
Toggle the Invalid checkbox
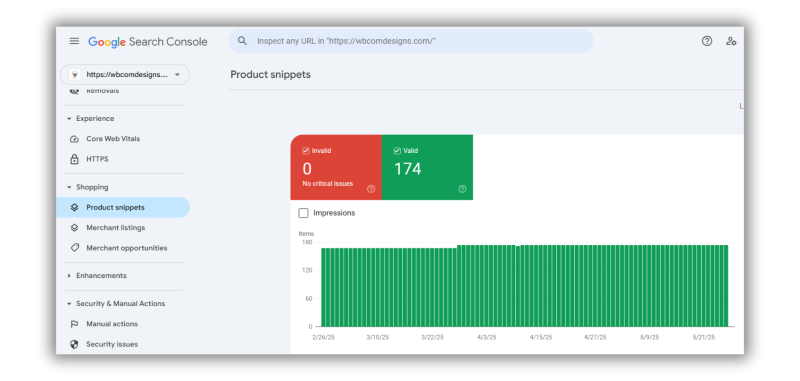(x=306, y=151)
